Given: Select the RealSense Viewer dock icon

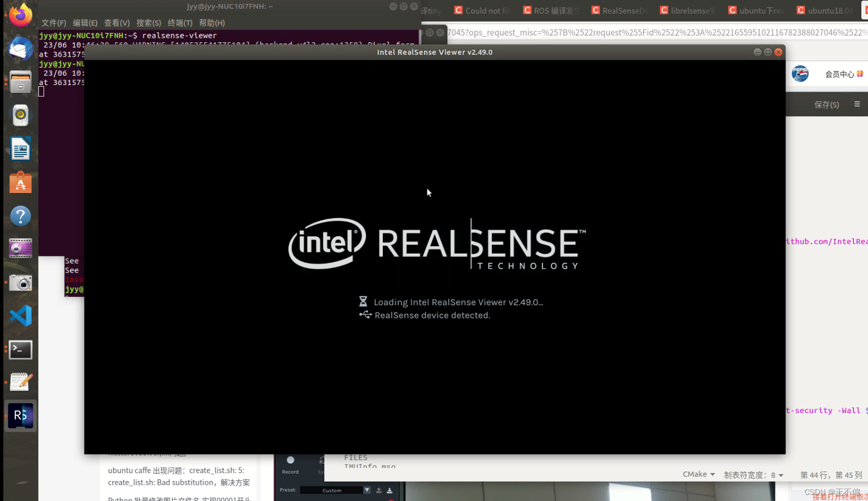Looking at the screenshot, I should point(21,415).
